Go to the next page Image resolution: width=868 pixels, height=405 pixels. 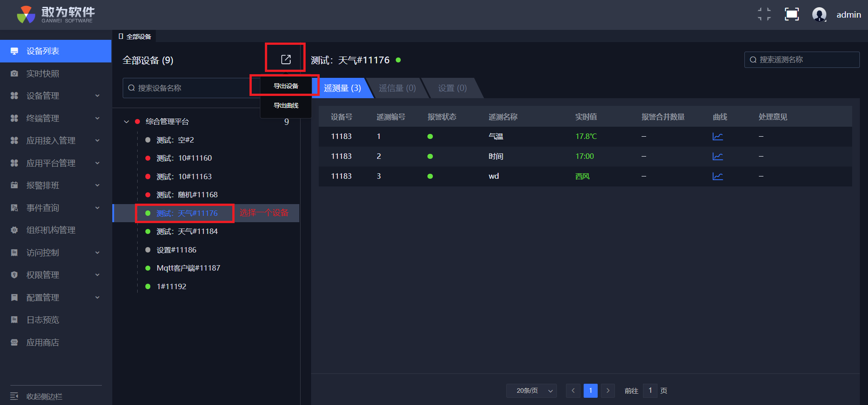[x=608, y=391]
